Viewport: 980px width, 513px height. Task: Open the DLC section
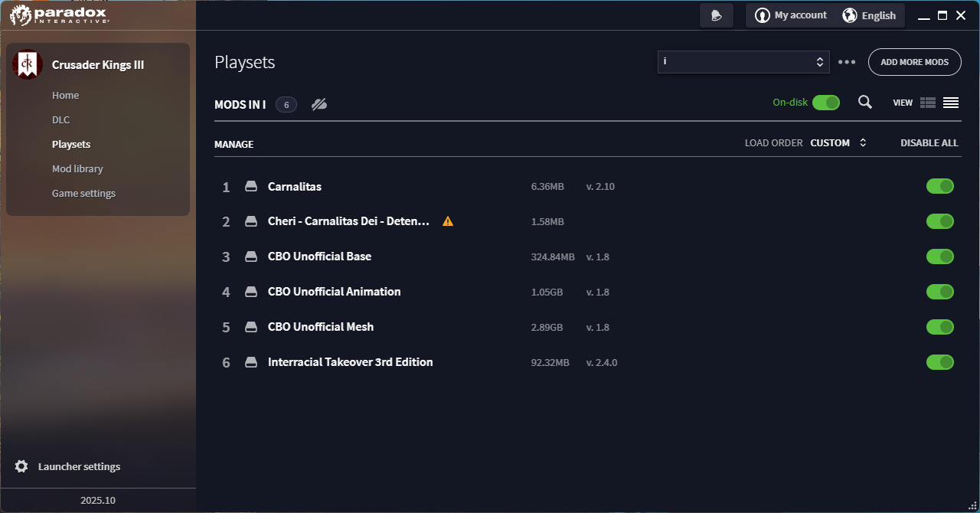coord(61,120)
